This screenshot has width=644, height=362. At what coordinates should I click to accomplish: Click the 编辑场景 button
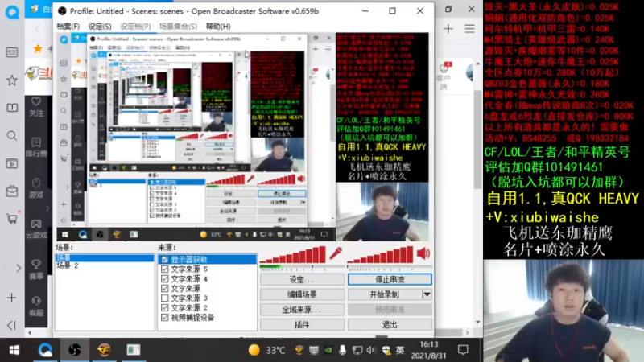[x=302, y=294]
